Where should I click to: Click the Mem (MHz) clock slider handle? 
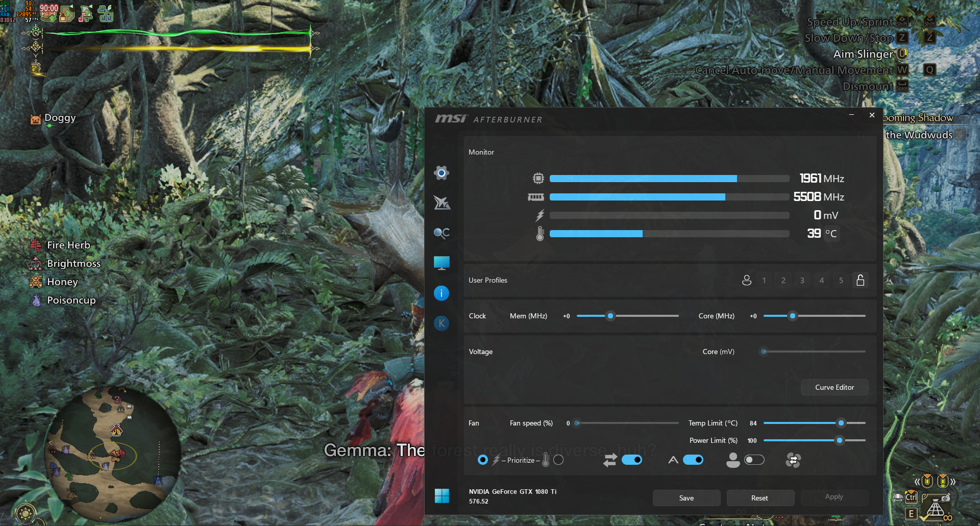(610, 316)
